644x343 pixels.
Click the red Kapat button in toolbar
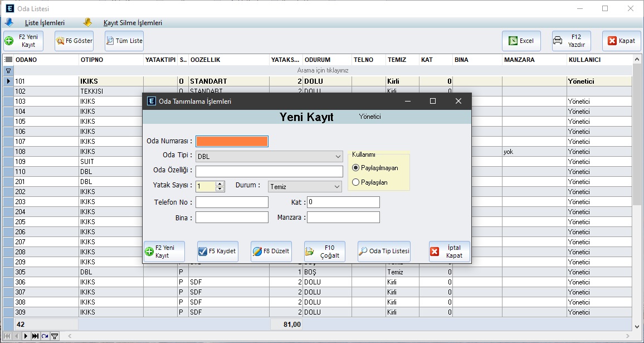pos(621,41)
